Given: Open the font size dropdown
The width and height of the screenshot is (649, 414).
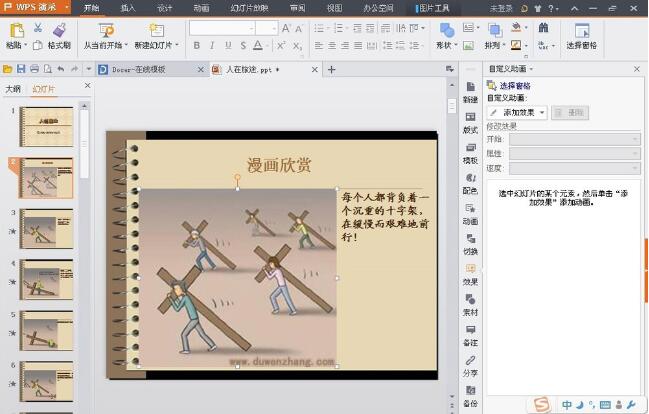Looking at the screenshot, I should click(274, 28).
